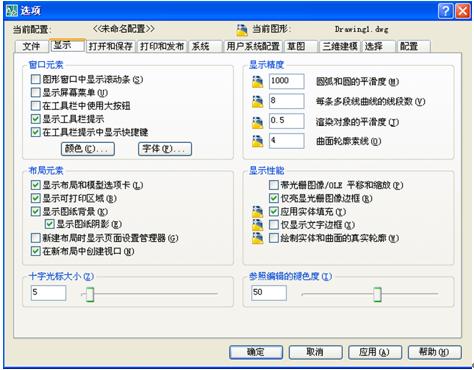Open the 三维建模 tab
This screenshot has width=474, height=370.
340,46
